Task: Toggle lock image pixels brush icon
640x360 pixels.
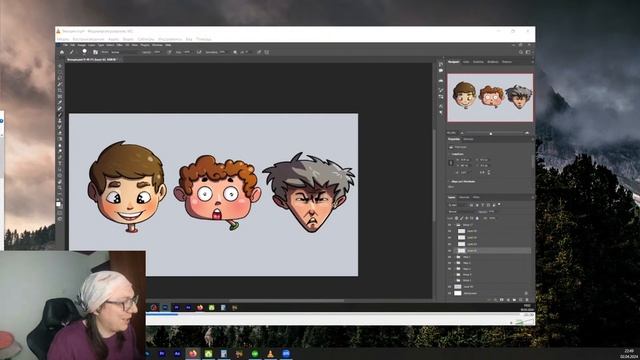Action: (462, 218)
